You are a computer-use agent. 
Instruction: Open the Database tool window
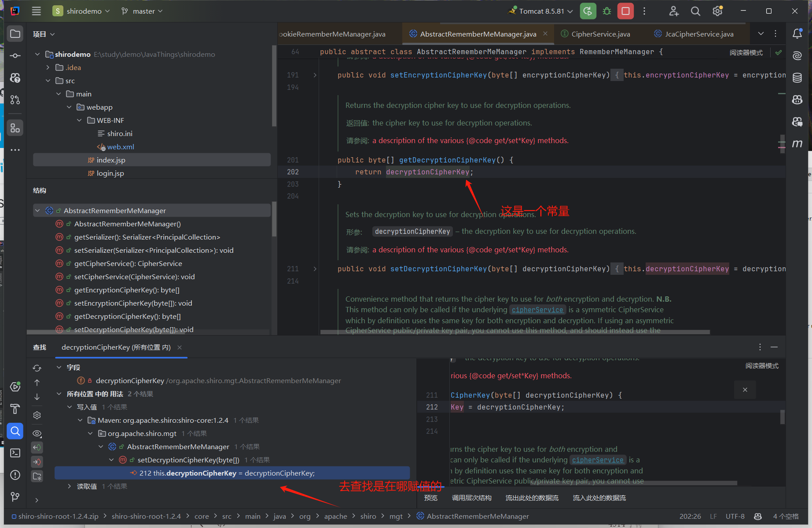797,78
